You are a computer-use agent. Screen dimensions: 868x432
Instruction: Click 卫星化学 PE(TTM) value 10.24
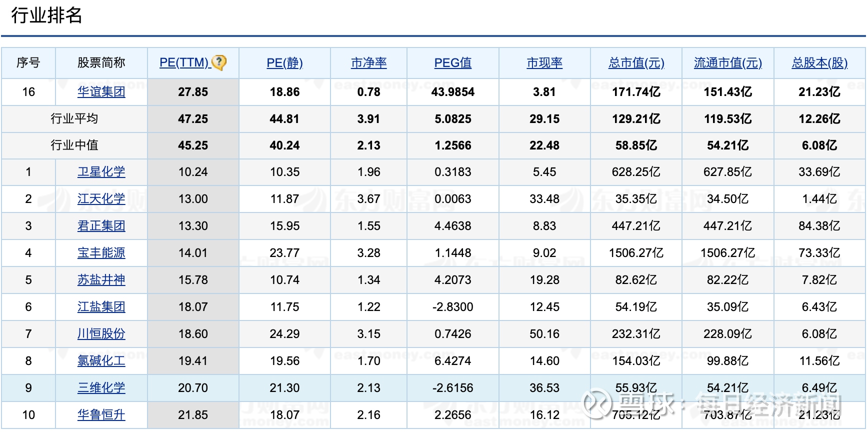pos(193,172)
